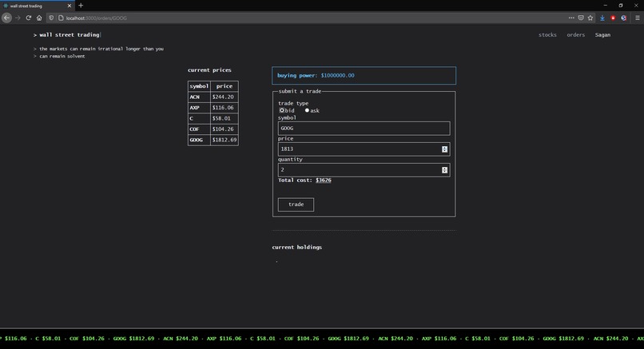Save page to Pocket
The image size is (644, 349).
pyautogui.click(x=581, y=18)
